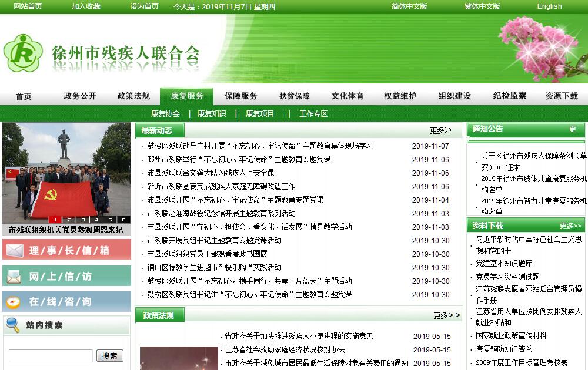Open the 康复服务 navigation tab
The height and width of the screenshot is (370, 588).
point(187,96)
